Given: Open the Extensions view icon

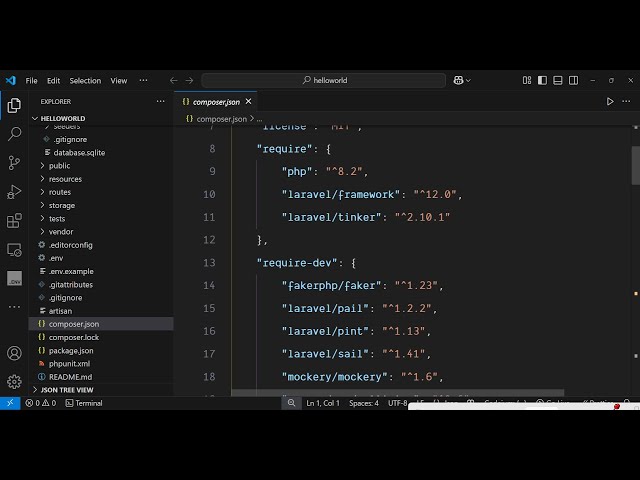Looking at the screenshot, I should pos(14,221).
